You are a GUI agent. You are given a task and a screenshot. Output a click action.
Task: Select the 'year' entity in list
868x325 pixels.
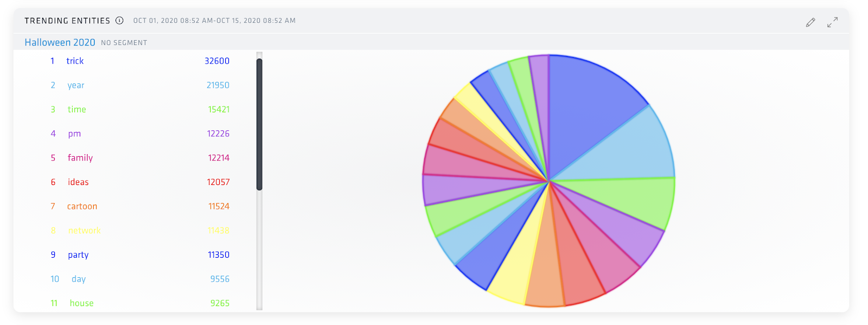(76, 85)
